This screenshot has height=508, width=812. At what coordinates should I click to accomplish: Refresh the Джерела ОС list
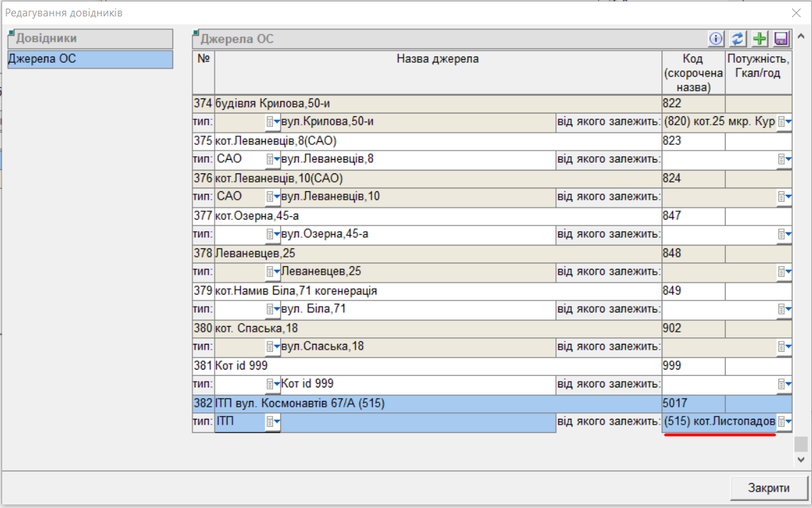tap(738, 39)
